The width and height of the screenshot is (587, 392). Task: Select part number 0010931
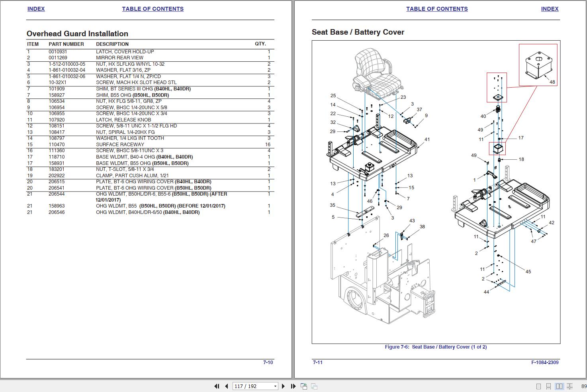coord(58,52)
